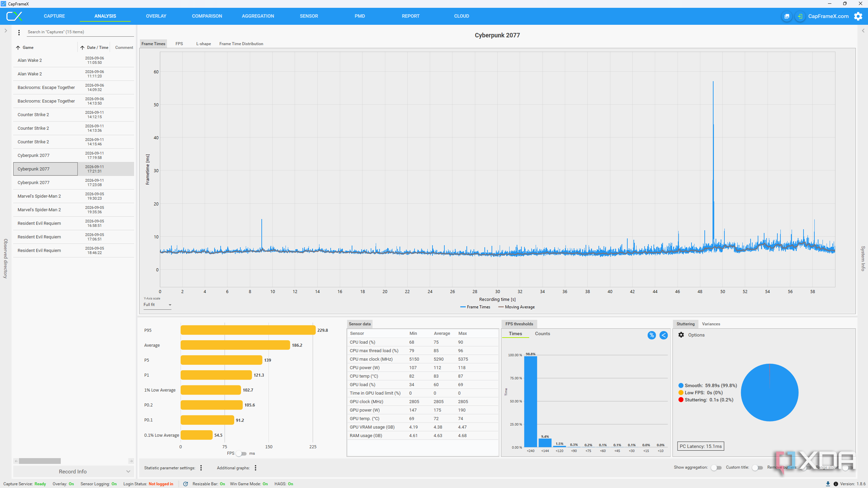Open the CapFrameX.com link
The image size is (868, 488).
click(x=828, y=16)
